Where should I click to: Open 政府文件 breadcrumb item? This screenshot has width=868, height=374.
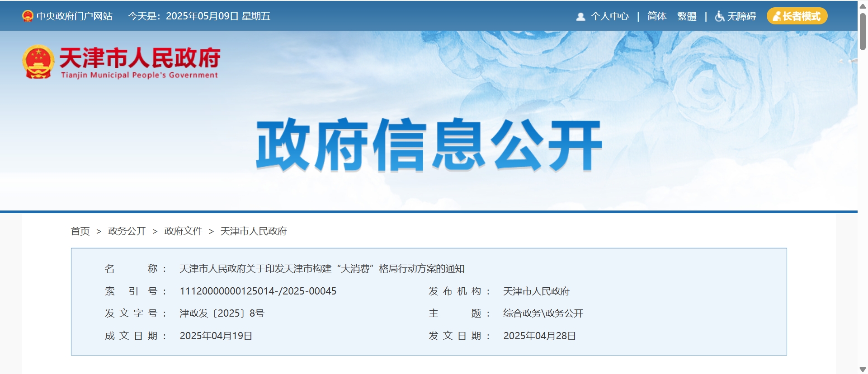point(183,231)
